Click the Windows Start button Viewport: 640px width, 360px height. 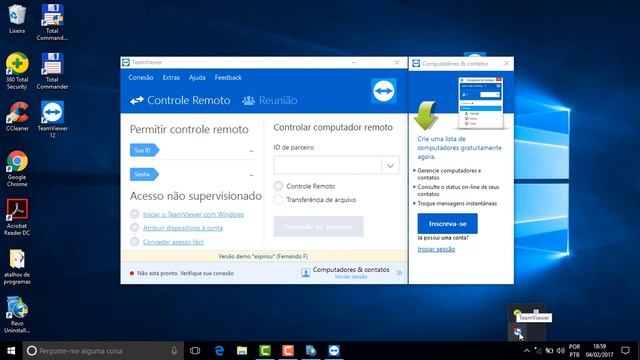click(x=11, y=351)
